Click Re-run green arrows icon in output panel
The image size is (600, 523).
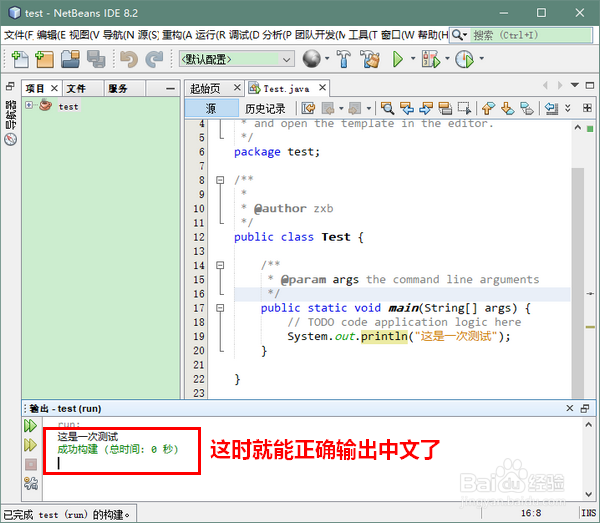tap(31, 426)
